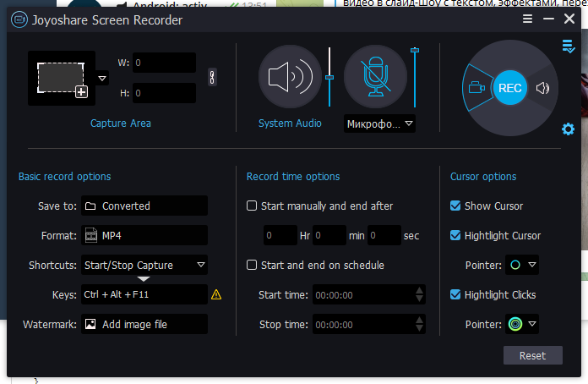Switch to audio-only recording mode icon
Viewport: 588px width, 384px height.
(x=542, y=88)
